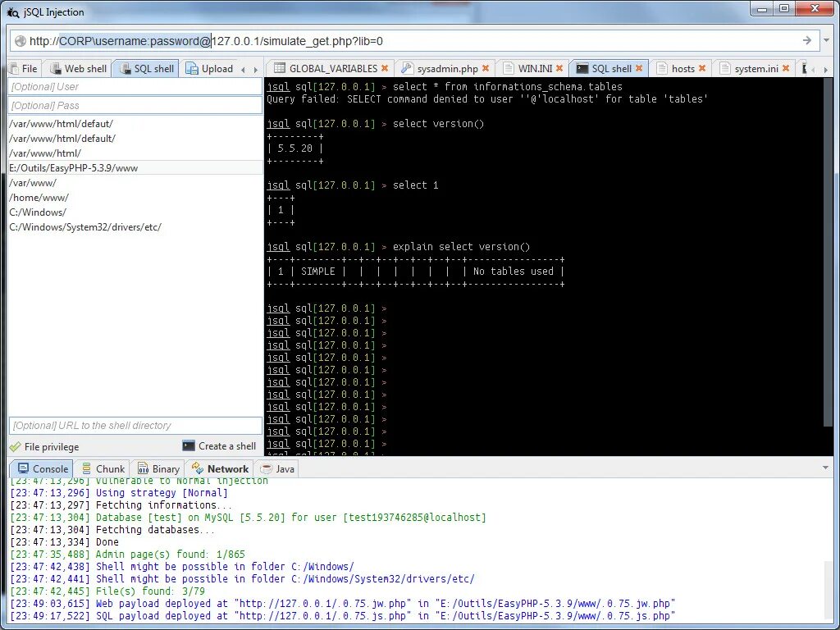The width and height of the screenshot is (840, 630).
Task: Click the Create a shell button
Action: [x=219, y=445]
